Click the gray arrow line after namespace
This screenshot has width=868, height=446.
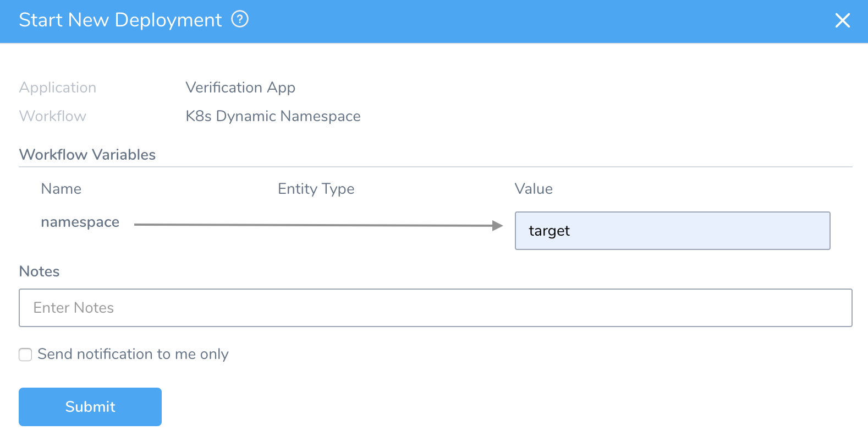click(314, 225)
